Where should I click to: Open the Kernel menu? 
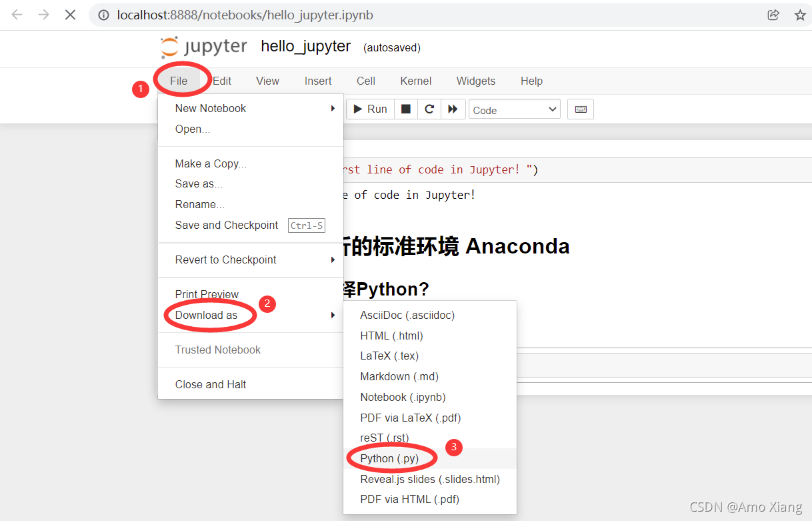pyautogui.click(x=416, y=81)
